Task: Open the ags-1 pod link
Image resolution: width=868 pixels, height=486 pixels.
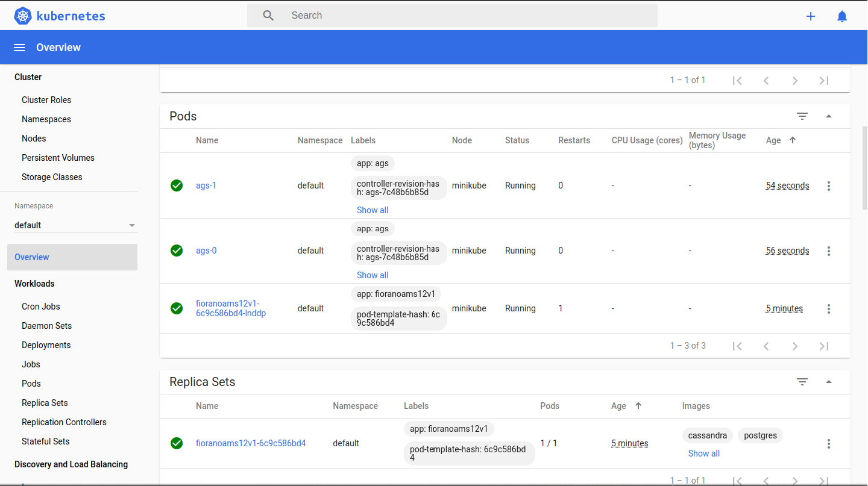Action: [206, 185]
